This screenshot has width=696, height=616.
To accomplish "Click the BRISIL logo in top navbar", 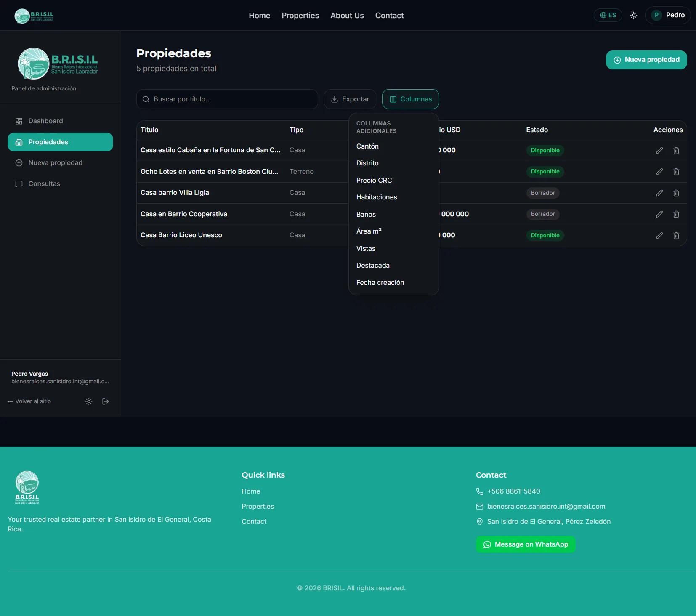I will pos(34,16).
